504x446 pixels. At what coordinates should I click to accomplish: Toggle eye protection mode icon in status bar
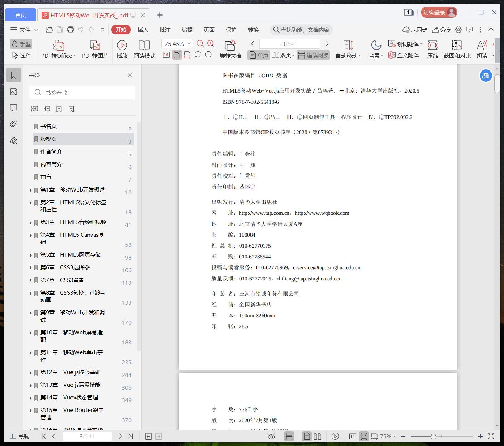pos(271,436)
